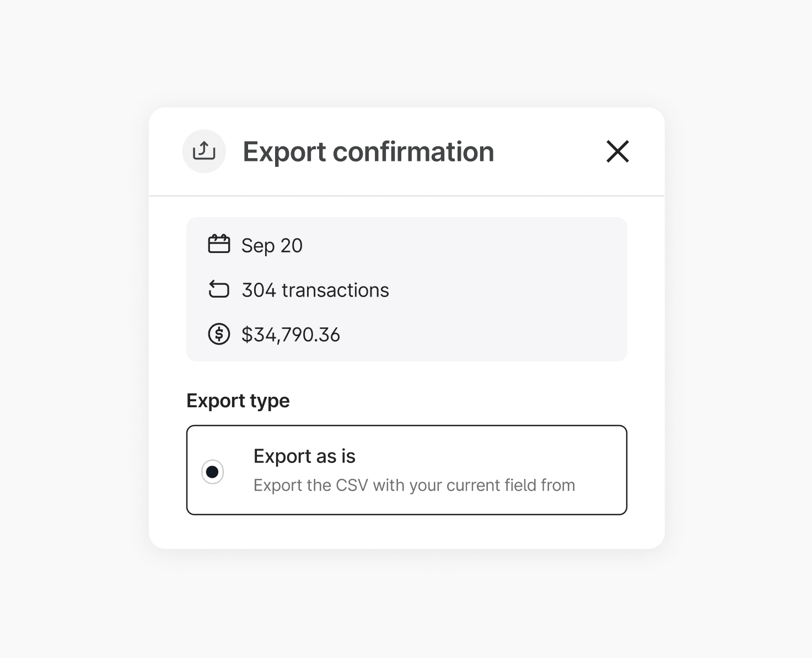
Task: Click the $34,790.36 total amount
Action: 291,335
